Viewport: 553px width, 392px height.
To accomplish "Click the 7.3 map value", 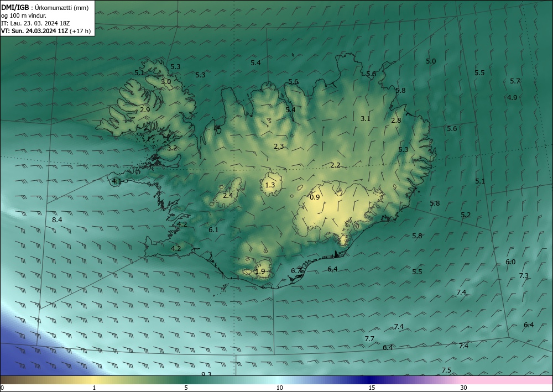I will 524,276.
